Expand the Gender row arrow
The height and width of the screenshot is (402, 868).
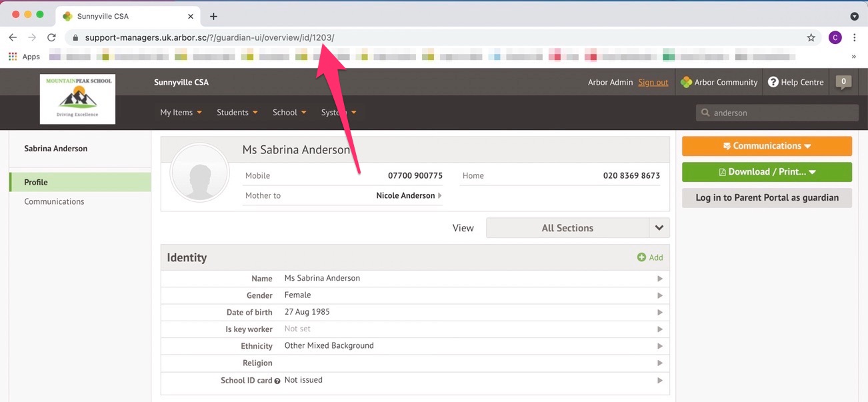pyautogui.click(x=660, y=295)
